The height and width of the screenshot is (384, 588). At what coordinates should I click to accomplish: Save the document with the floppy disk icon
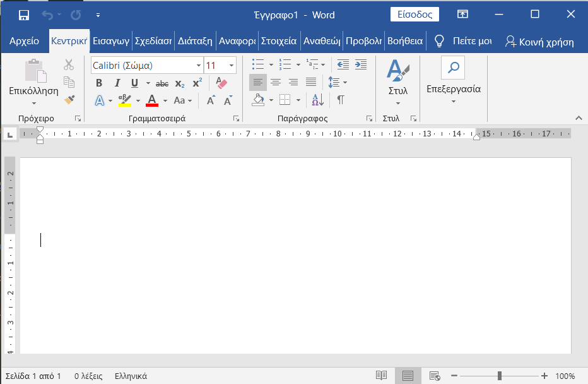click(23, 15)
